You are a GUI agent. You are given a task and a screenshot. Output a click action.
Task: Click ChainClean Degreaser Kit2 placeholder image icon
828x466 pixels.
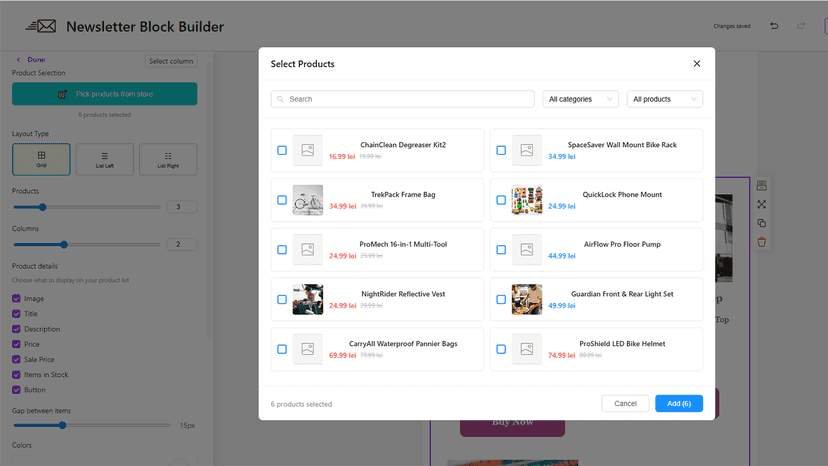tap(308, 150)
